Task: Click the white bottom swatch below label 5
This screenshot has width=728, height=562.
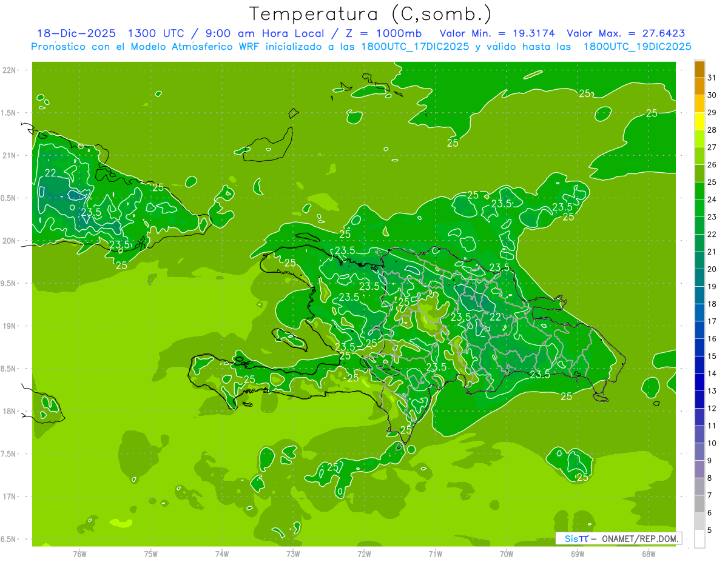Action: click(699, 539)
